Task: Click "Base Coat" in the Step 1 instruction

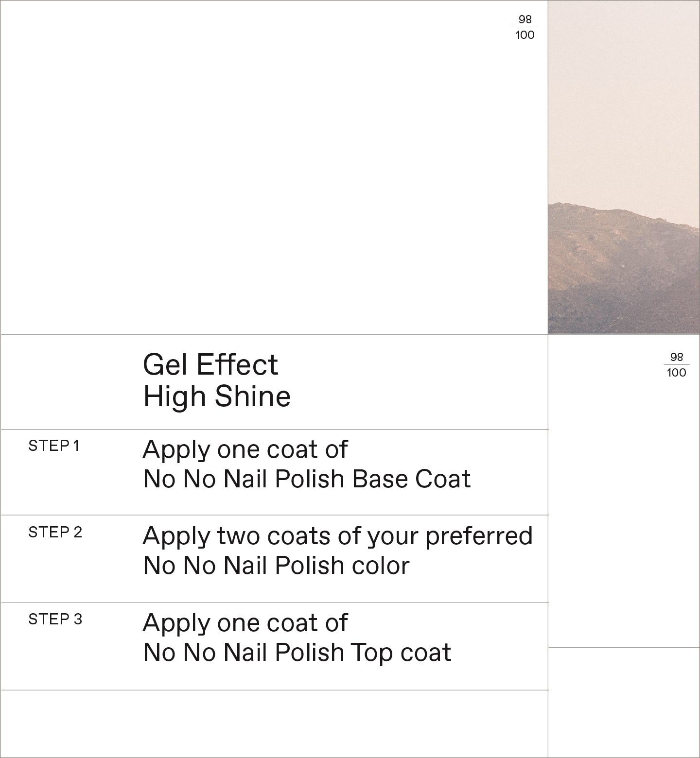Action: point(411,479)
